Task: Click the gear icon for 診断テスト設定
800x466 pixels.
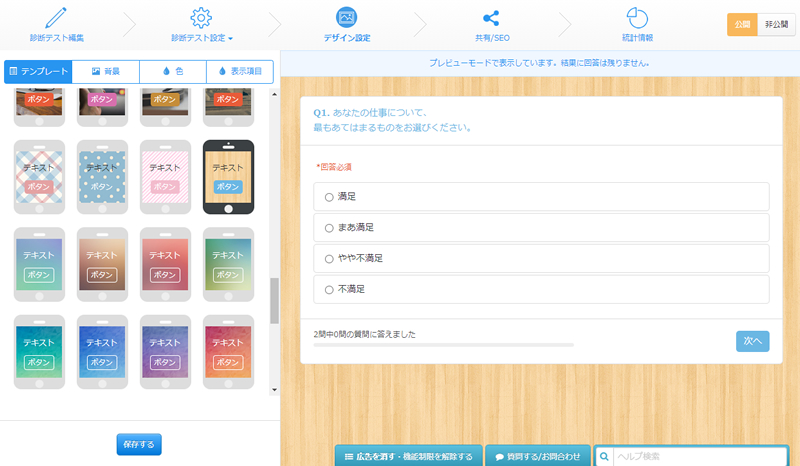Action: (201, 18)
